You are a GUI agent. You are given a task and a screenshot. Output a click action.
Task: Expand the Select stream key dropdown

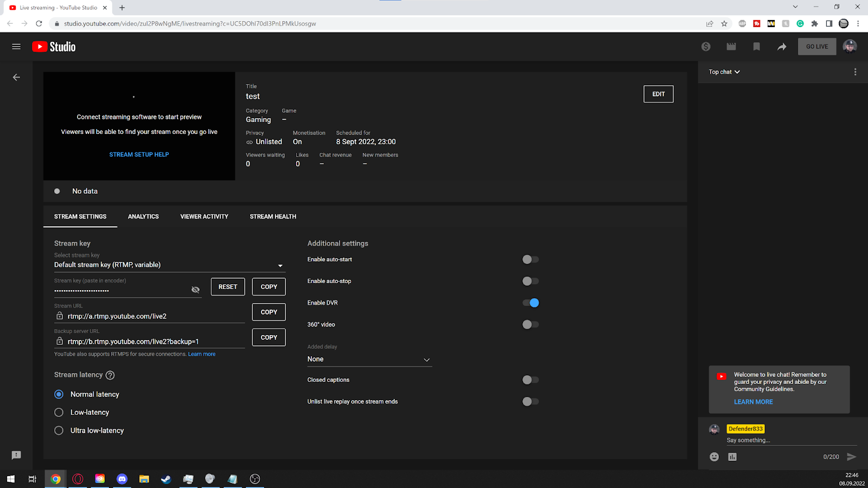pyautogui.click(x=170, y=265)
